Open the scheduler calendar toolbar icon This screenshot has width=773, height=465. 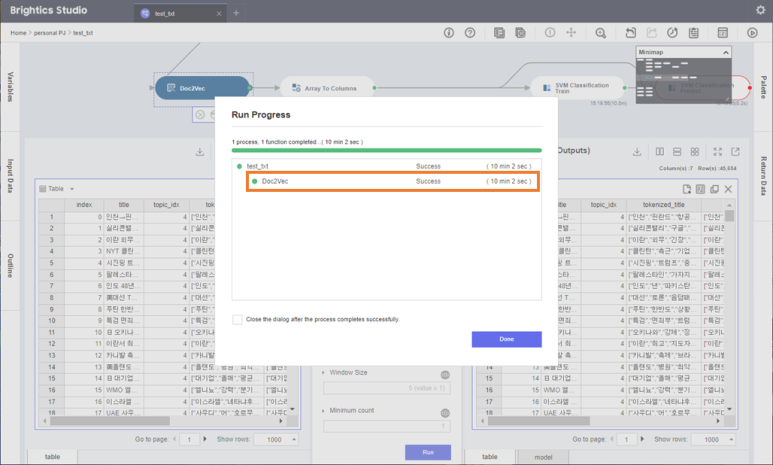[723, 33]
